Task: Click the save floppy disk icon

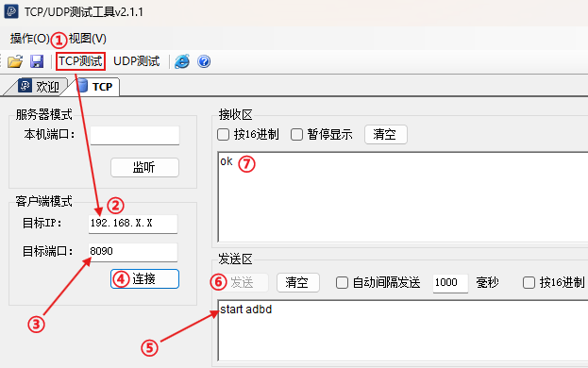Action: (37, 61)
